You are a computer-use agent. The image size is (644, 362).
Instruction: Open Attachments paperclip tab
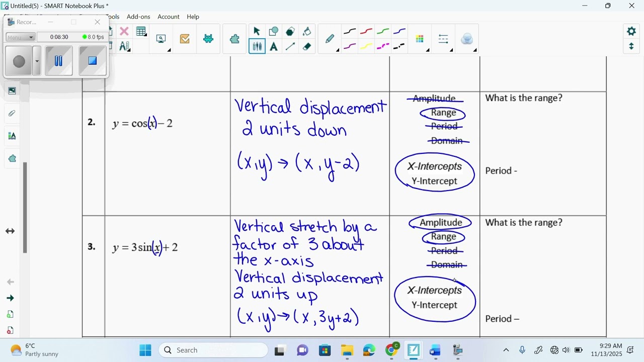pos(12,113)
